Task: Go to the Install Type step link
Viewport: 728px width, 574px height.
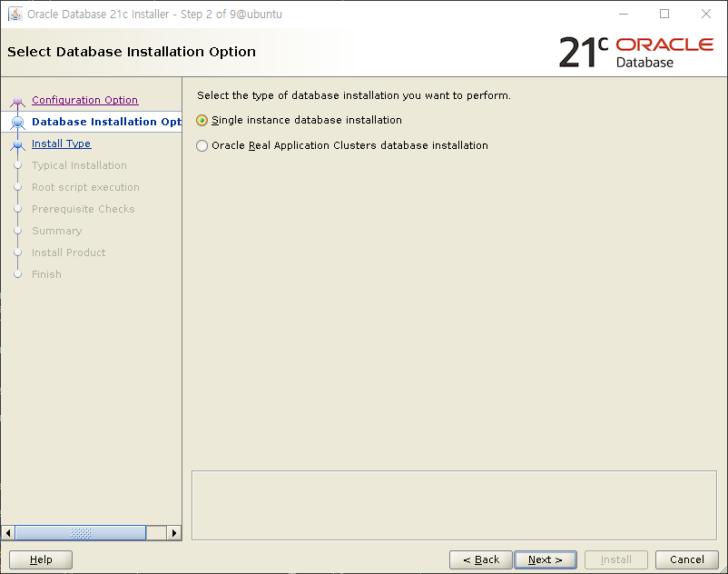Action: tap(62, 143)
